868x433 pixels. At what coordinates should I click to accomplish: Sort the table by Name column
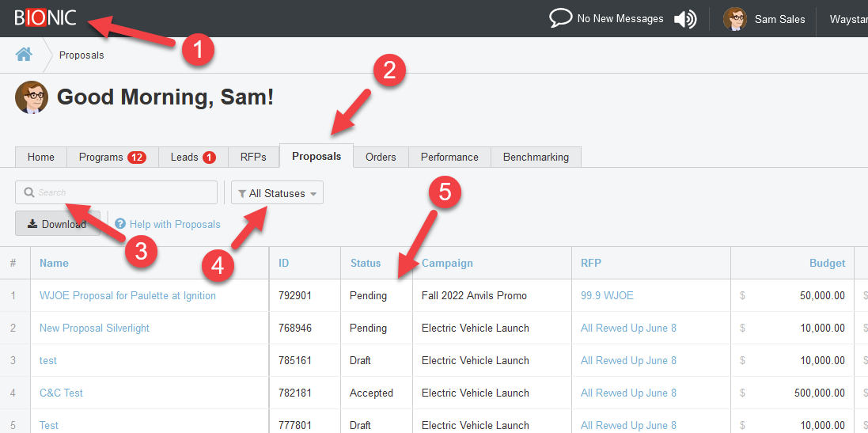tap(54, 263)
